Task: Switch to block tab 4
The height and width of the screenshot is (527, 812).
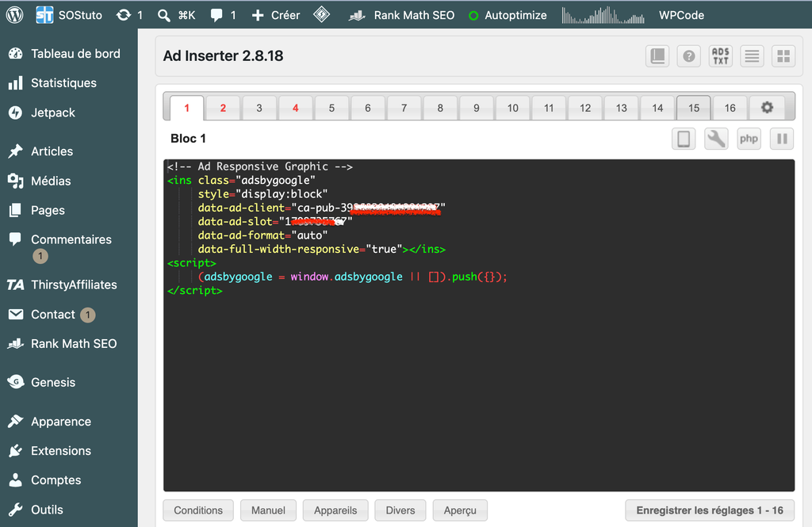Action: click(296, 108)
